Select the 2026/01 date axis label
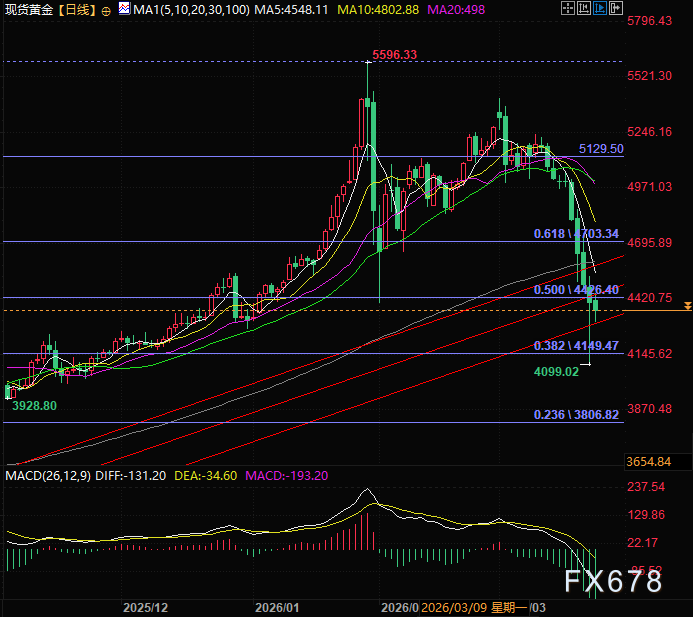 pos(277,608)
